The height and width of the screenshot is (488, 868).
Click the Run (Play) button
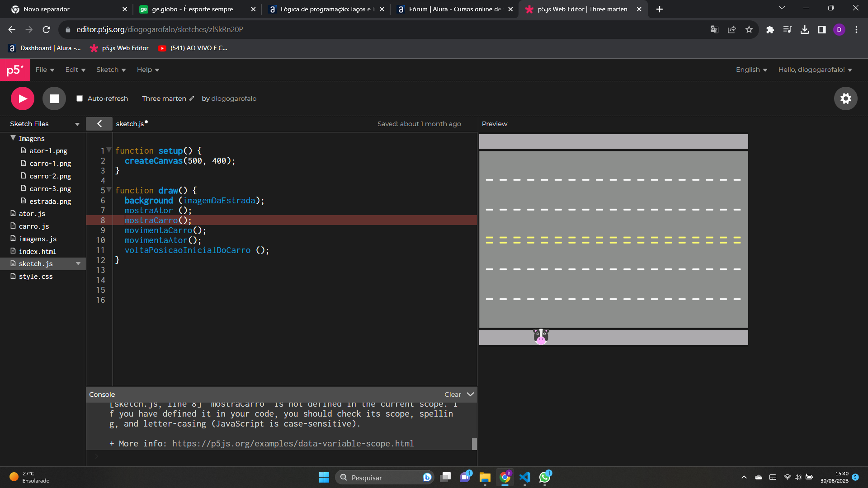pos(23,99)
